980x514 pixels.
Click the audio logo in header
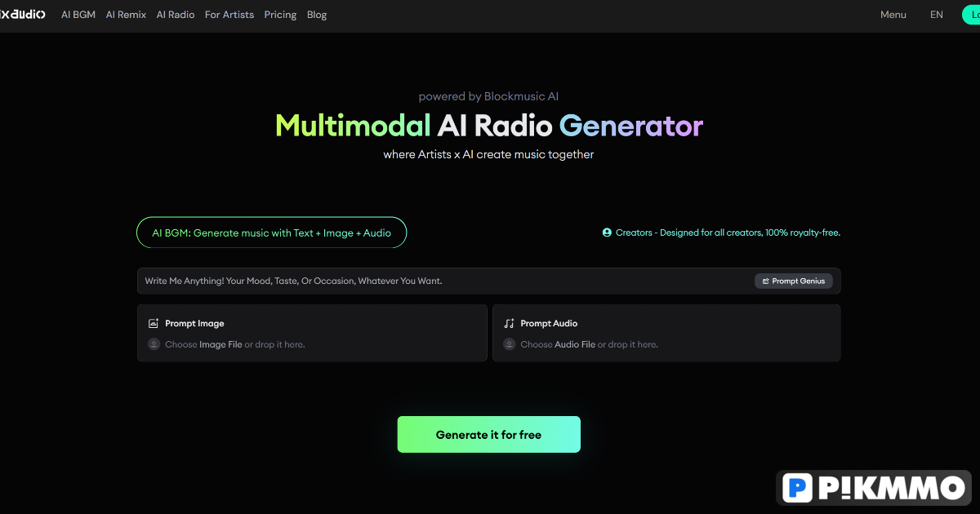tap(24, 15)
